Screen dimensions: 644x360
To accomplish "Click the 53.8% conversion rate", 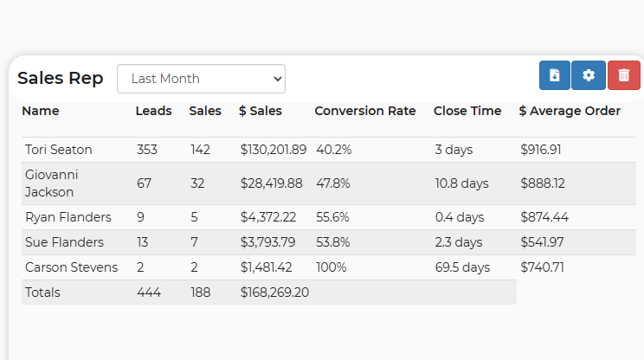I will tap(332, 242).
